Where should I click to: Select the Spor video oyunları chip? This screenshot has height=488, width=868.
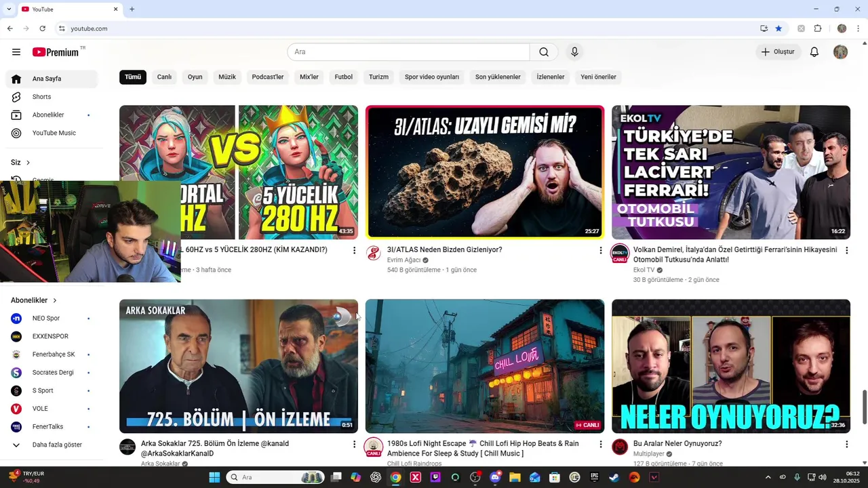pos(432,77)
